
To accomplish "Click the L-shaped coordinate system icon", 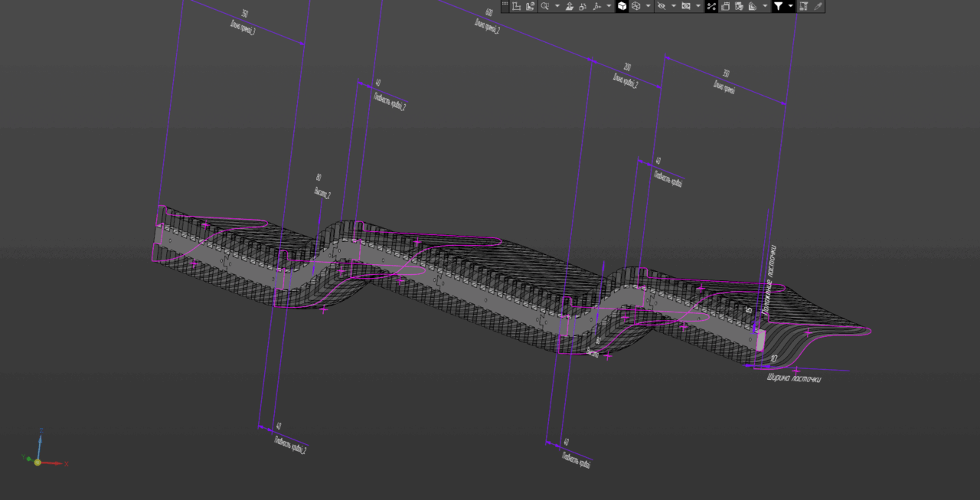I will 517,6.
